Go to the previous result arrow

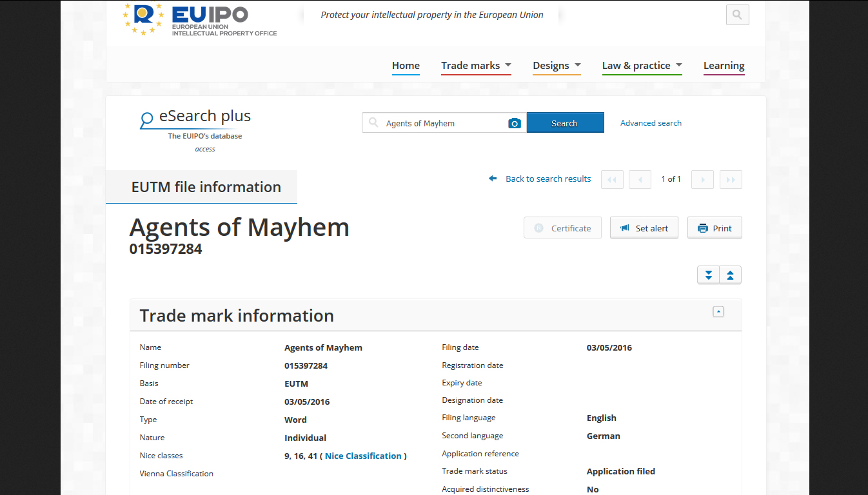[x=640, y=179]
